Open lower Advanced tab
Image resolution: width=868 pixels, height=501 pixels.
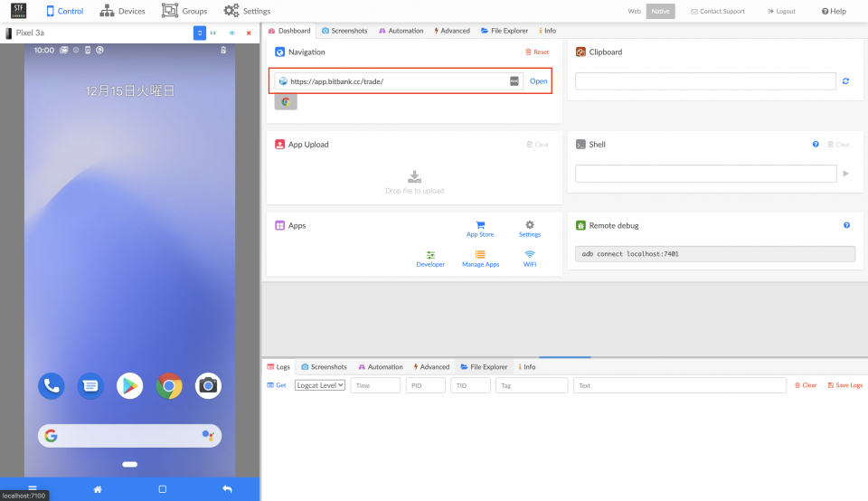click(x=432, y=367)
